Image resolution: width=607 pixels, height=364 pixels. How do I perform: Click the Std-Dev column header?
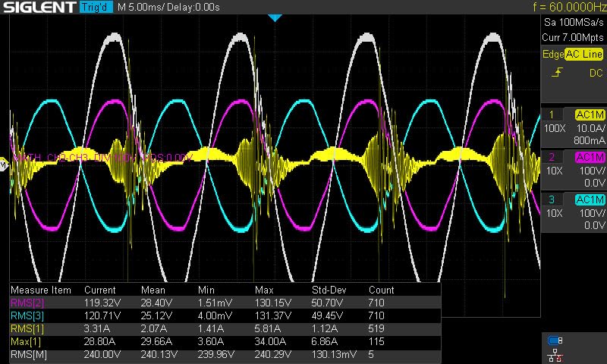(x=329, y=290)
